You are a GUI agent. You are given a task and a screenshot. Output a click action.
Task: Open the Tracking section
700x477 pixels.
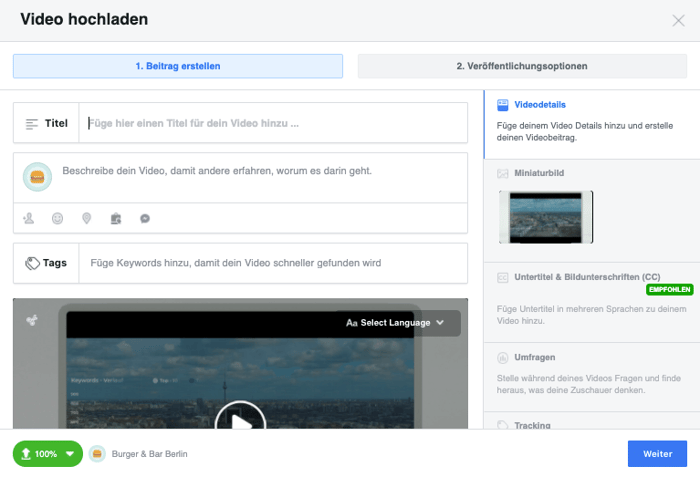592,421
